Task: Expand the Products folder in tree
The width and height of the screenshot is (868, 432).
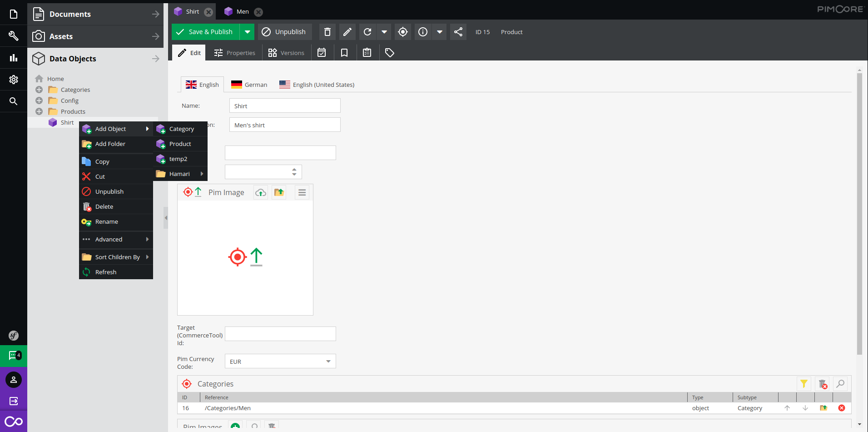Action: click(39, 111)
